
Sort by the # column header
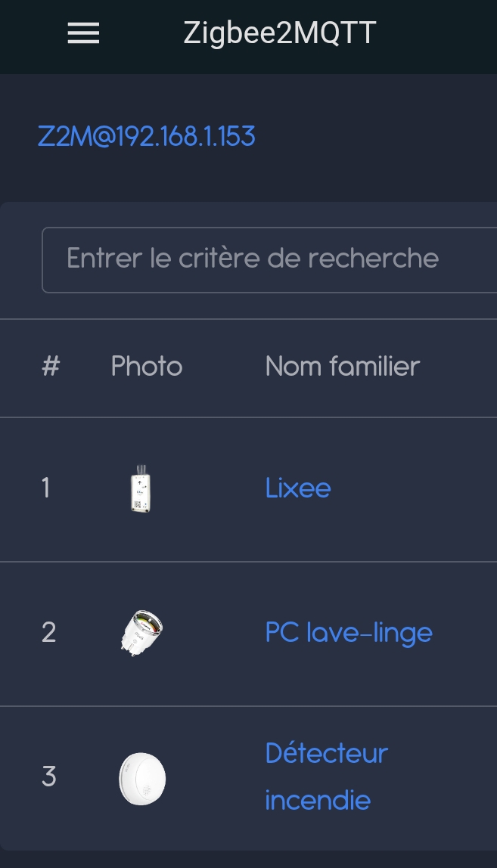pos(51,367)
